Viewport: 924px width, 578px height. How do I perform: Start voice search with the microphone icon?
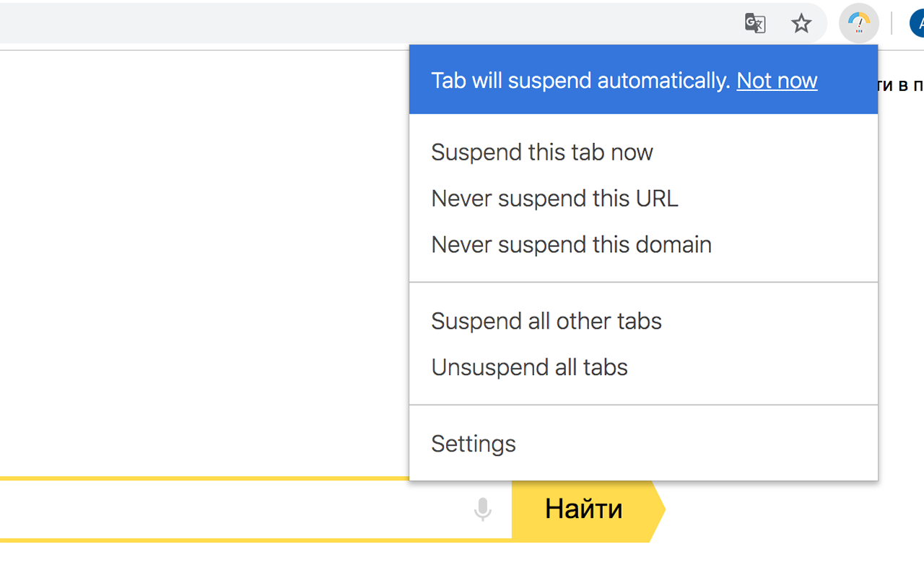click(x=482, y=510)
